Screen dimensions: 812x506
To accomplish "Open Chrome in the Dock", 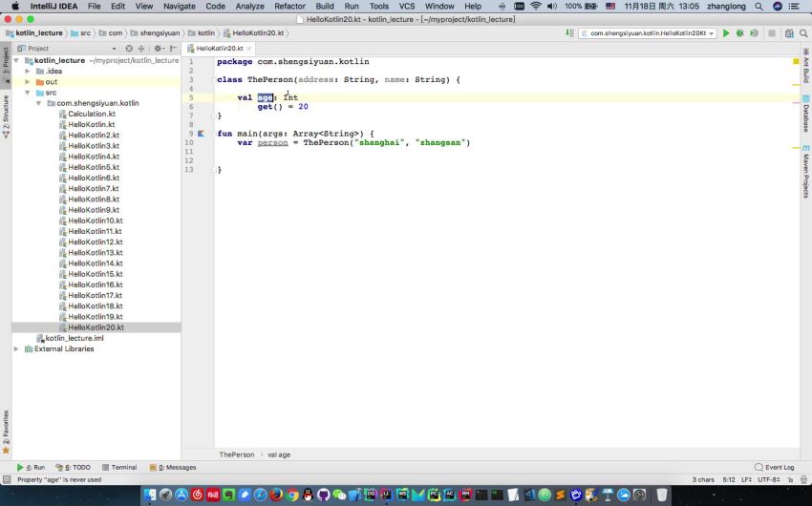I will [x=292, y=495].
